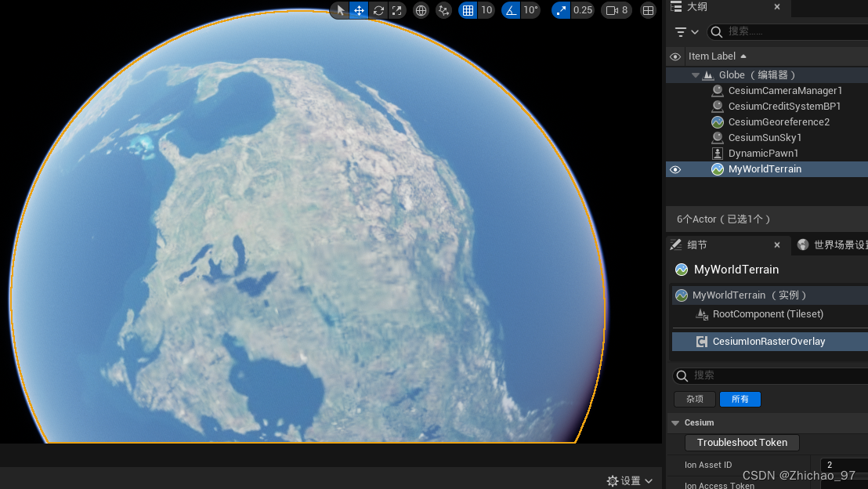868x489 pixels.
Task: Open the 设置 dropdown at bottom
Action: (x=629, y=480)
